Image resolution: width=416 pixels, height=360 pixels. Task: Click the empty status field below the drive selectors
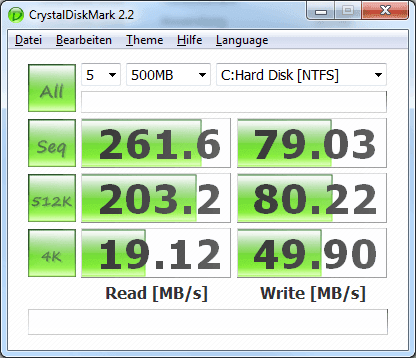pyautogui.click(x=234, y=102)
